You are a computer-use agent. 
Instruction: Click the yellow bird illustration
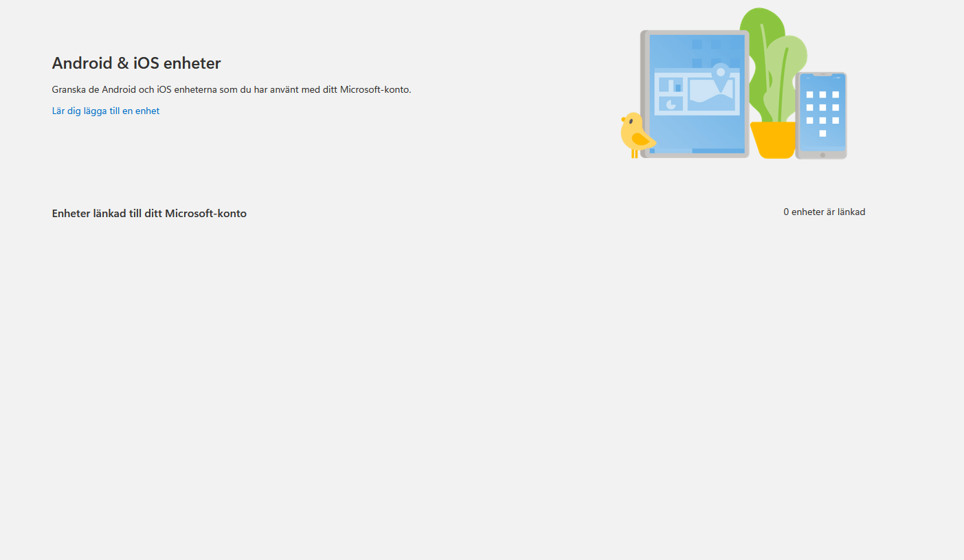(636, 135)
